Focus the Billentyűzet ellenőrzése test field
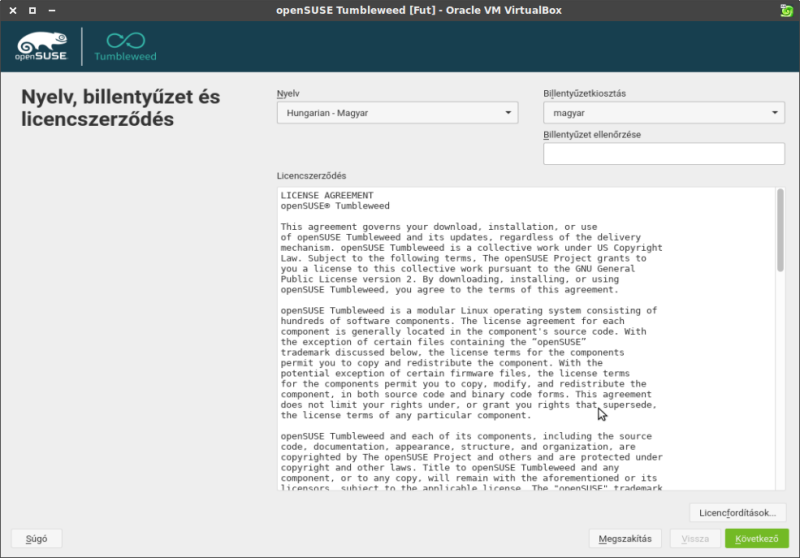The width and height of the screenshot is (800, 558). pyautogui.click(x=664, y=154)
